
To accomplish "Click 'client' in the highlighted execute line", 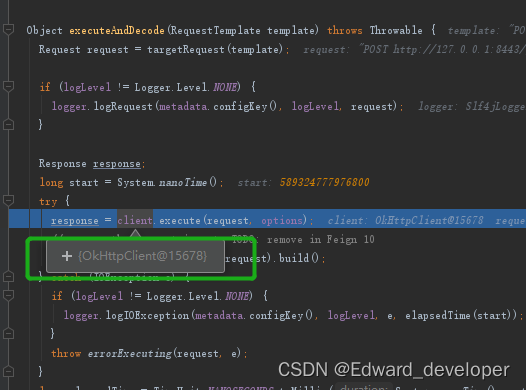I will click(x=135, y=220).
